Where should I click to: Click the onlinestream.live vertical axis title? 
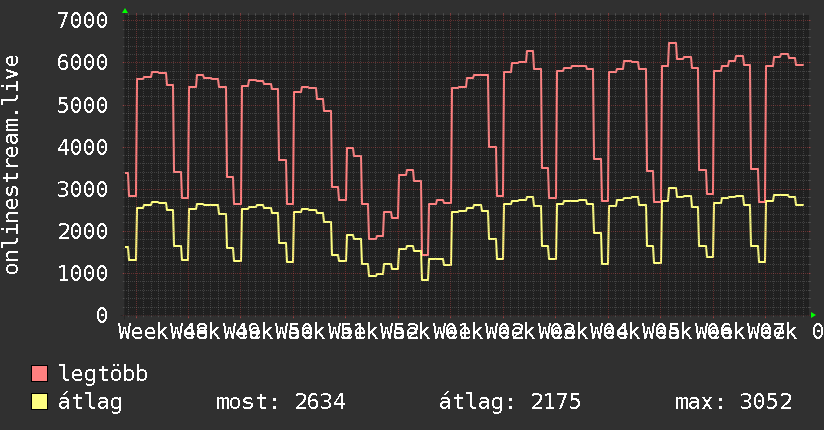tap(11, 165)
